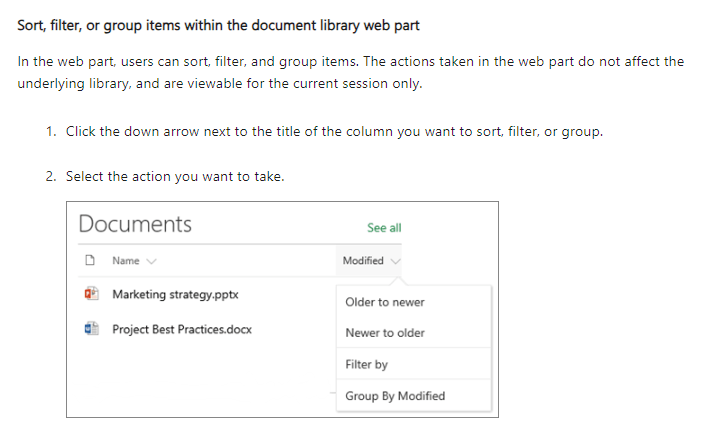Click the file type column header icon
Screen dimensions: 716x429
(90, 260)
